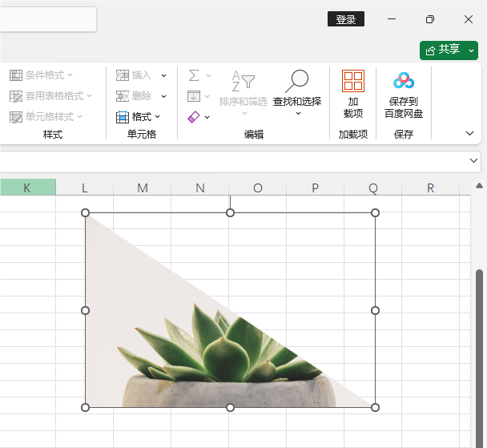Click the picture's left-middle resize handle
487x448 pixels.
[85, 310]
